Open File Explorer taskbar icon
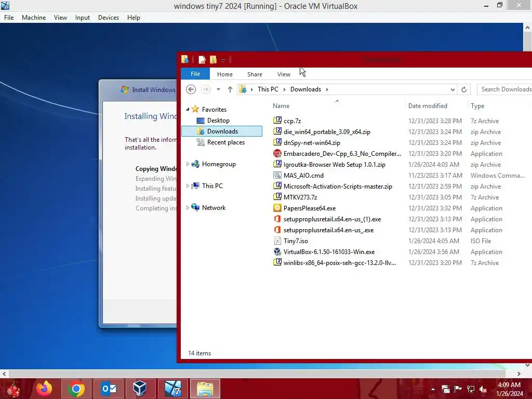This screenshot has height=399, width=532. pos(205,389)
